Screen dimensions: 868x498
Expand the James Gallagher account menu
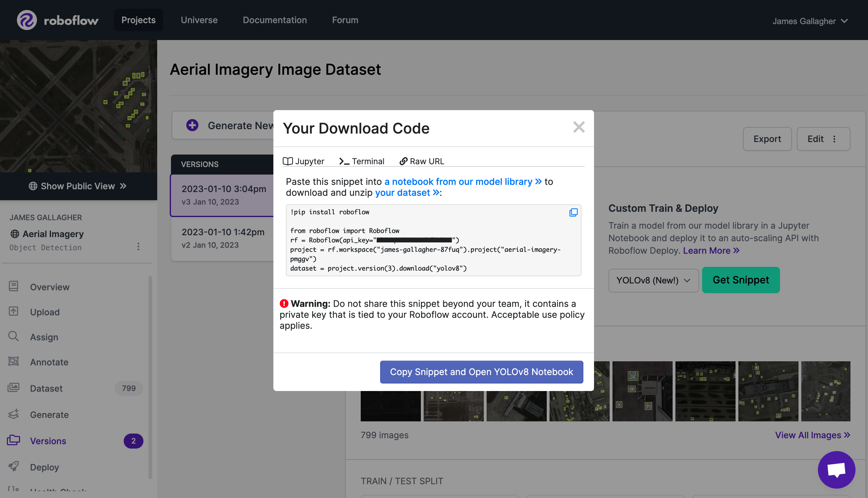click(809, 20)
